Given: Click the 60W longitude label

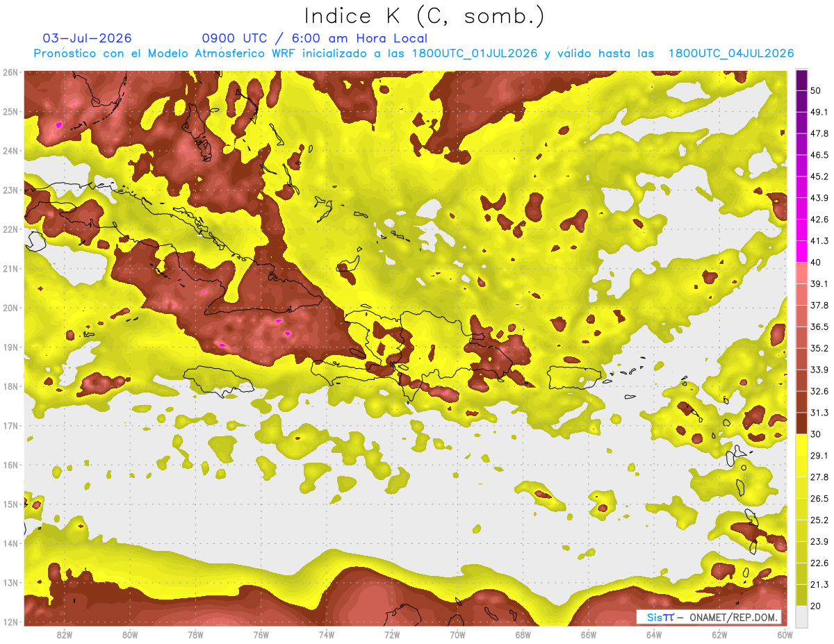Looking at the screenshot, I should click(x=785, y=635).
